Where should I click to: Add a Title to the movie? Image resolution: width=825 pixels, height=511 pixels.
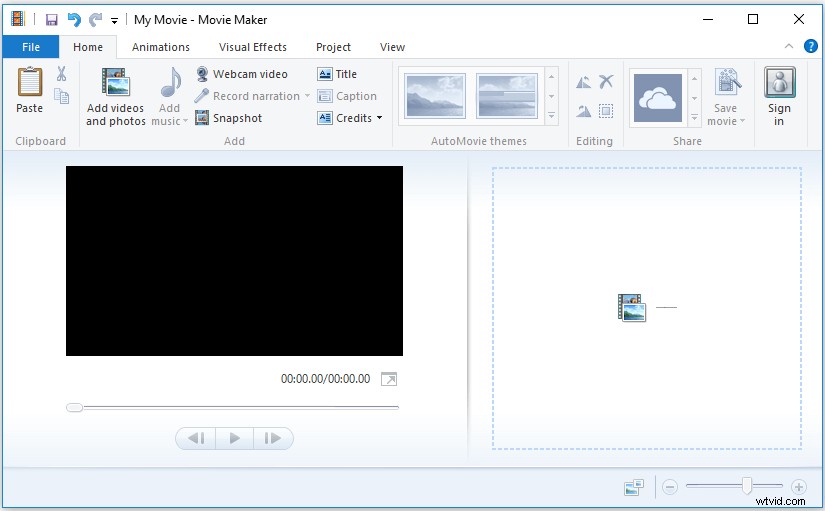pyautogui.click(x=337, y=74)
